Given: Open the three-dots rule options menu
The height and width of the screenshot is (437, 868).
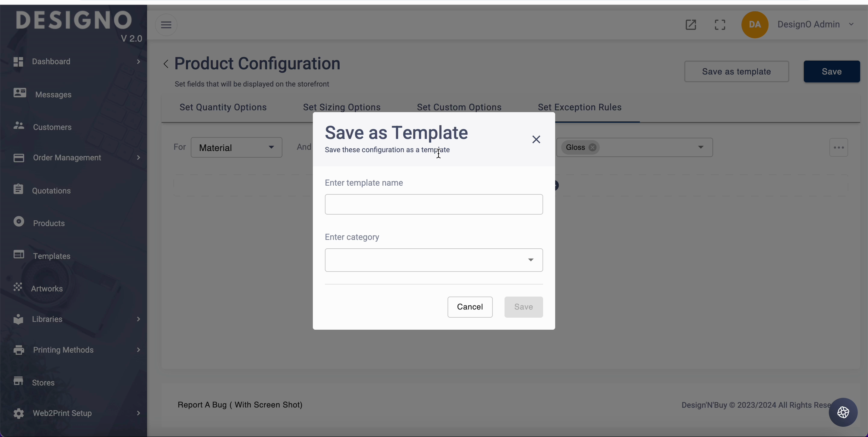Looking at the screenshot, I should point(838,148).
